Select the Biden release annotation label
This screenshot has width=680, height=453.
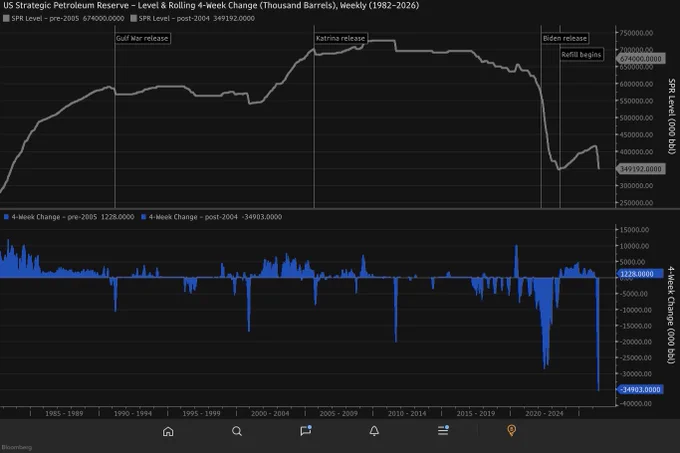[x=565, y=38]
